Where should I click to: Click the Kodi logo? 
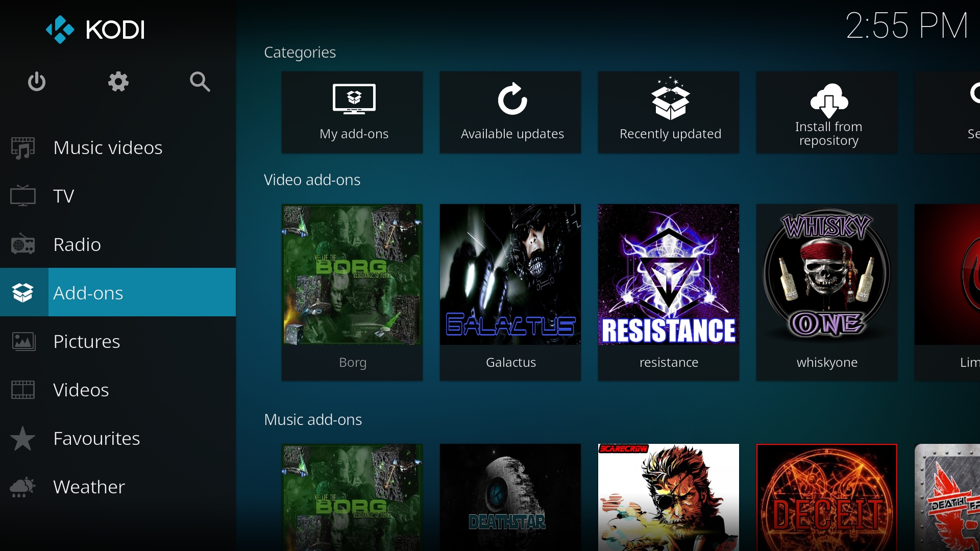coord(95,30)
